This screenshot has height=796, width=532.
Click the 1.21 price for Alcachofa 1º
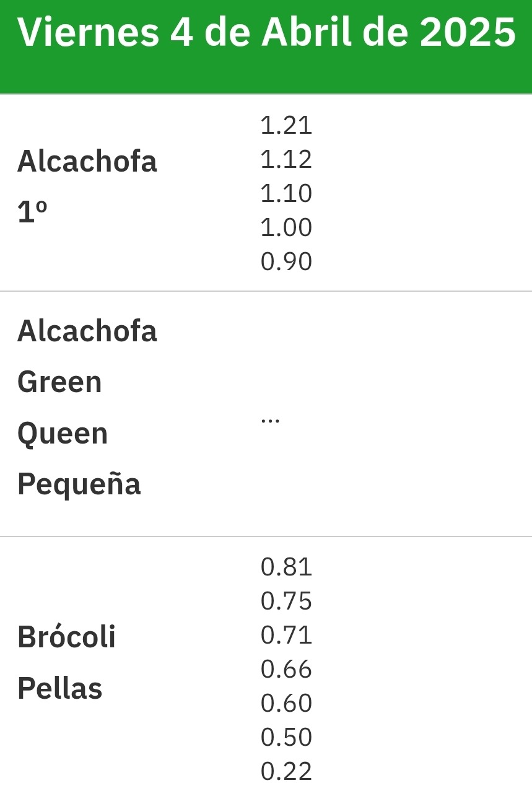pyautogui.click(x=286, y=125)
